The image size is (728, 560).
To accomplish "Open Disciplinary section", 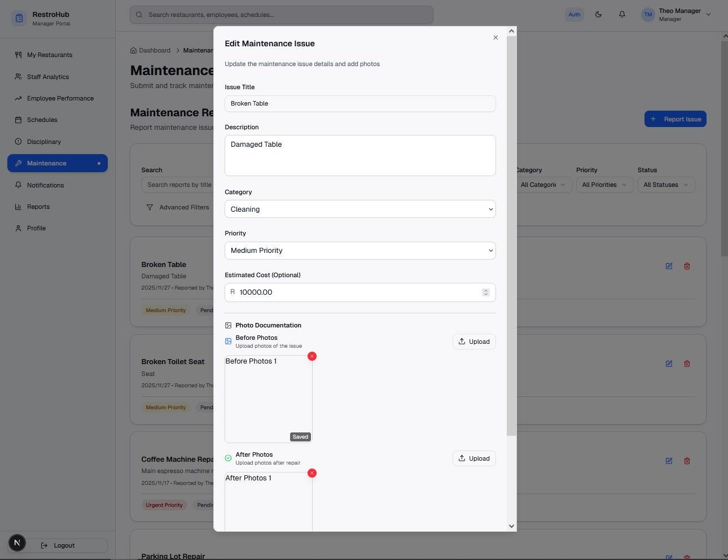I will (x=58, y=142).
